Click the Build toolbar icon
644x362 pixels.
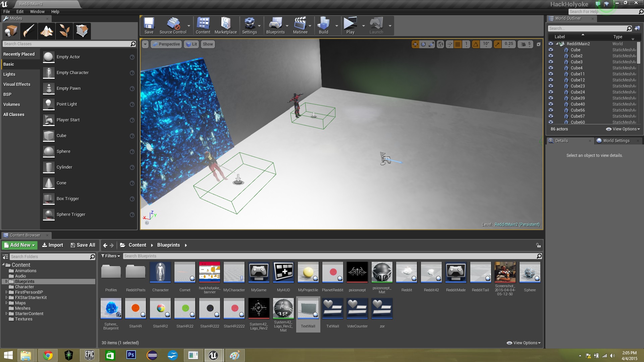click(x=323, y=25)
